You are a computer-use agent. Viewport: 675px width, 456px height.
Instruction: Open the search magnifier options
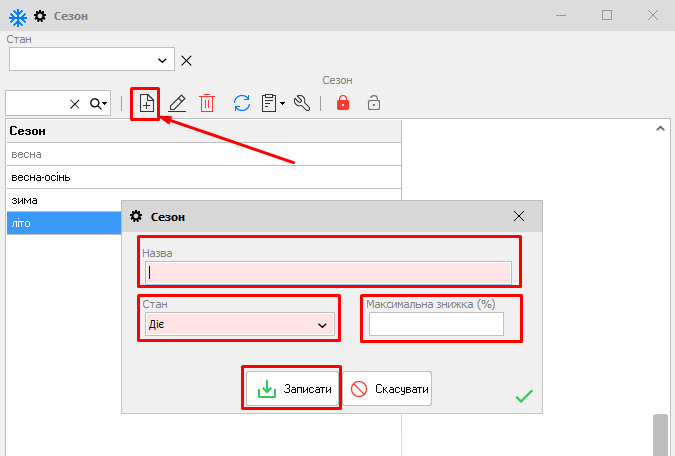(x=98, y=104)
